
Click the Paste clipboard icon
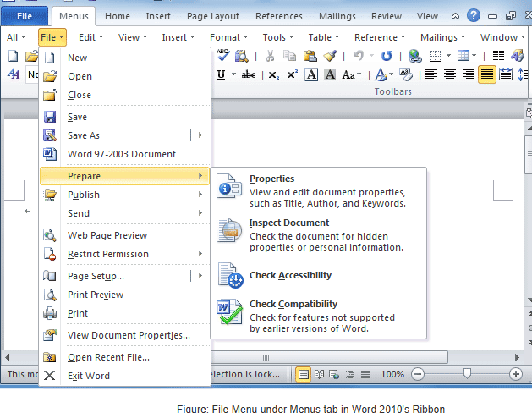[310, 56]
